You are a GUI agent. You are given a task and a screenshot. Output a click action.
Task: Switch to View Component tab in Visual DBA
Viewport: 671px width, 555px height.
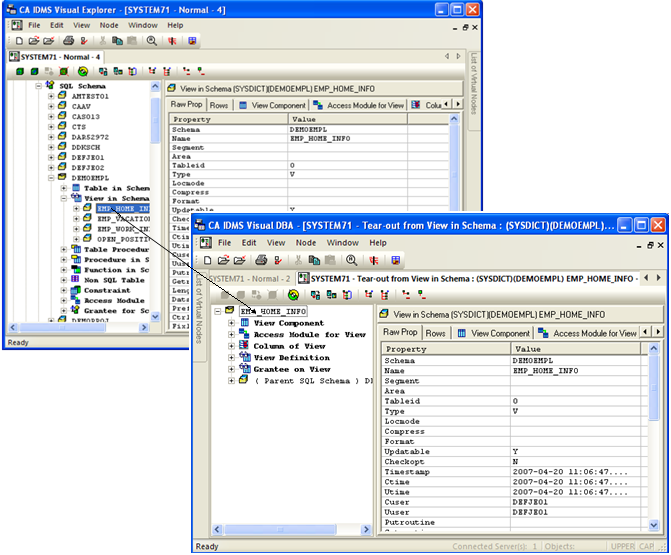click(494, 333)
